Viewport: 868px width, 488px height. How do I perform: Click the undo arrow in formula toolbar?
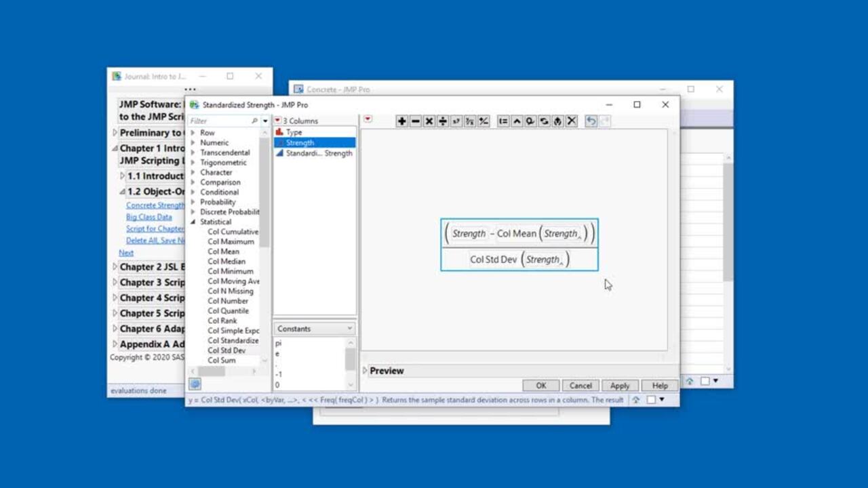pos(591,121)
